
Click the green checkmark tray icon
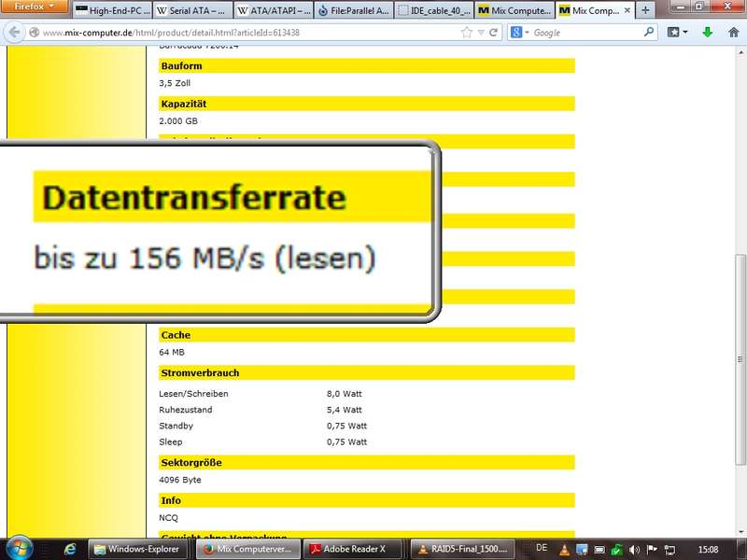(x=617, y=550)
